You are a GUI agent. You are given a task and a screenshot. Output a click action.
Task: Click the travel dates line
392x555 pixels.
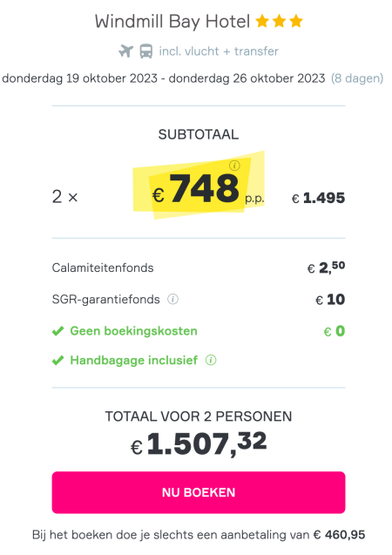164,78
